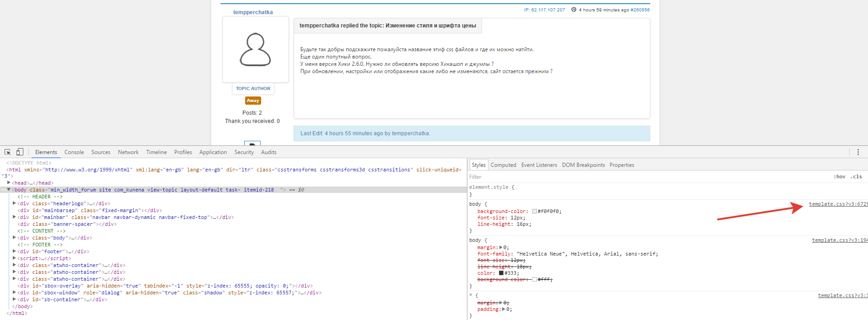Image resolution: width=868 pixels, height=320 pixels.
Task: Expand the div class="headerlogo" node
Action: coord(14,203)
